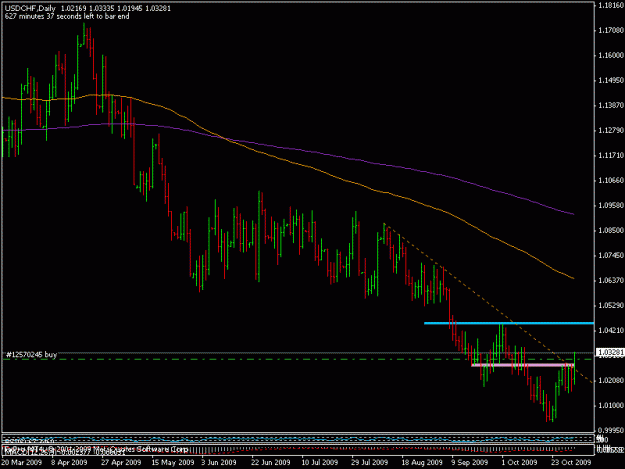Click the 1.13870 price scale label
Viewport: 625px width, 469px height.
point(611,105)
